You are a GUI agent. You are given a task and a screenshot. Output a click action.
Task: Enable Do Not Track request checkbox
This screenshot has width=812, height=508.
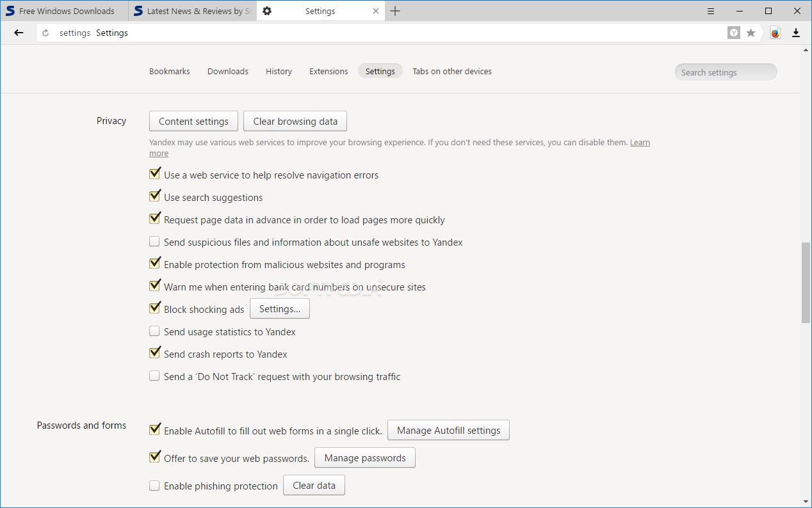pyautogui.click(x=154, y=376)
